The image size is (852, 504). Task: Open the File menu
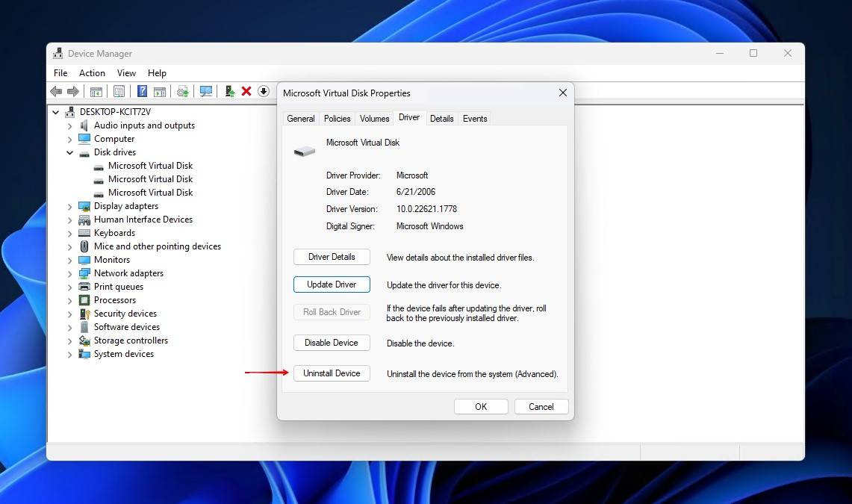(60, 72)
